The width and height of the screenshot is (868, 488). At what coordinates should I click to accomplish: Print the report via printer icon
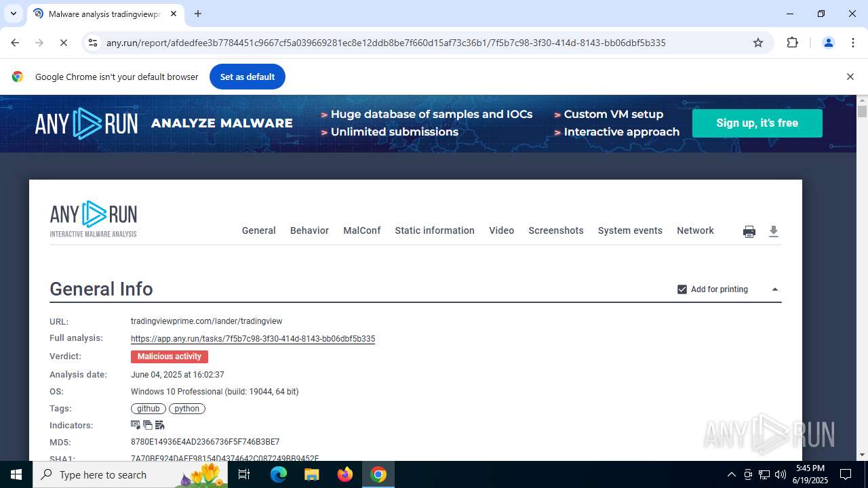pyautogui.click(x=749, y=232)
